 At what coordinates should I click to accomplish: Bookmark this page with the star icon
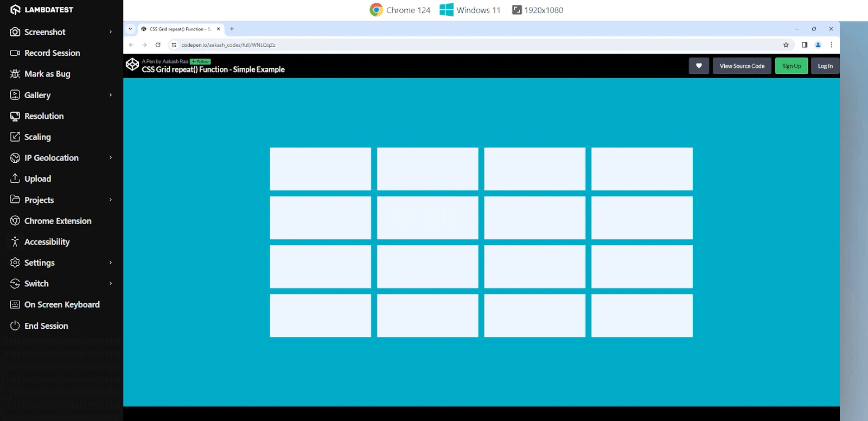coord(786,45)
